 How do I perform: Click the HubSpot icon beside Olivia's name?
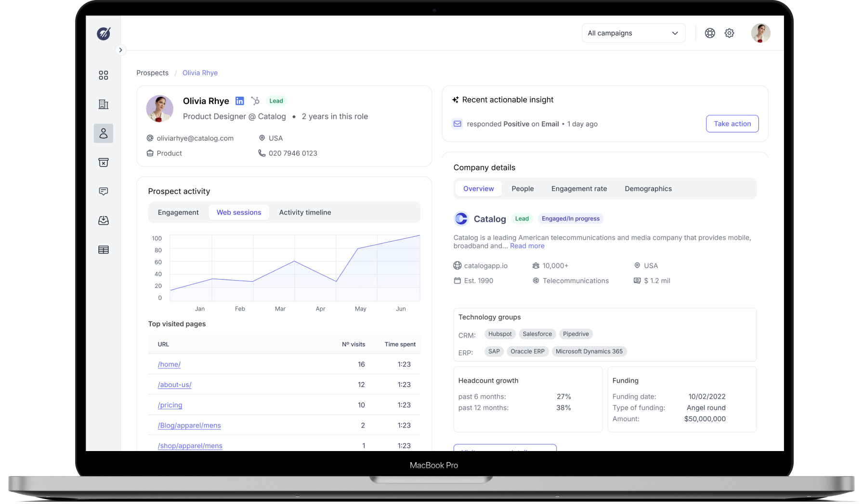pyautogui.click(x=255, y=101)
